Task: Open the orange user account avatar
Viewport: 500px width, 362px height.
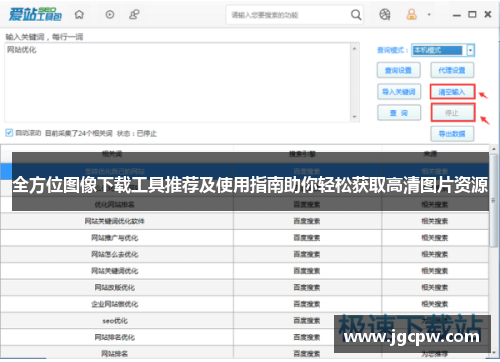Action: click(x=412, y=14)
